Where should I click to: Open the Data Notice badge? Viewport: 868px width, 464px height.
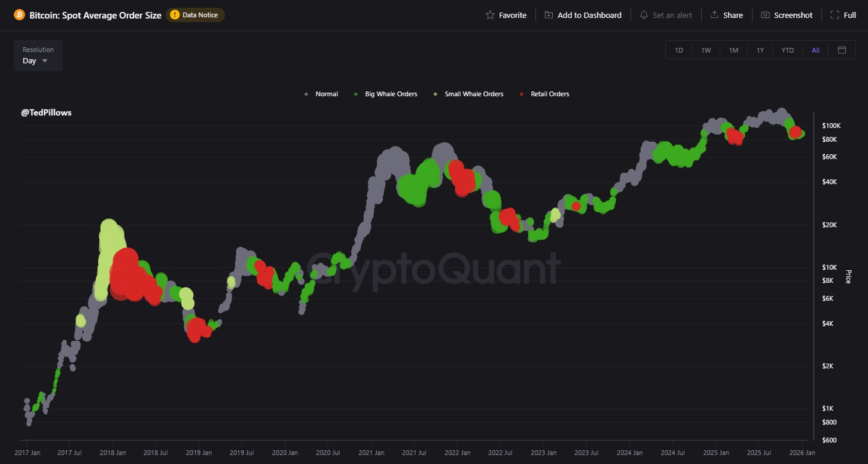(x=195, y=15)
